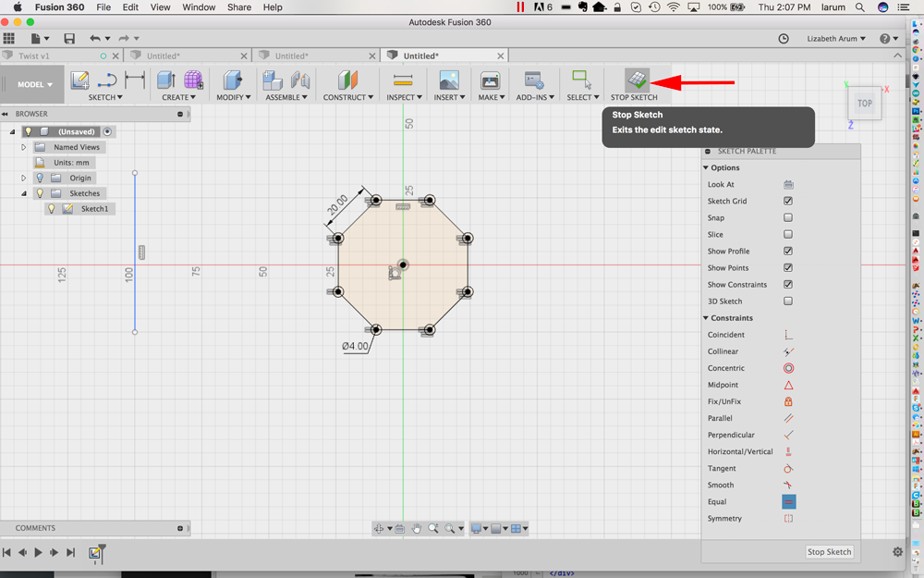Viewport: 924px width, 578px height.
Task: Click the Create Sketch icon
Action: pyautogui.click(x=79, y=80)
